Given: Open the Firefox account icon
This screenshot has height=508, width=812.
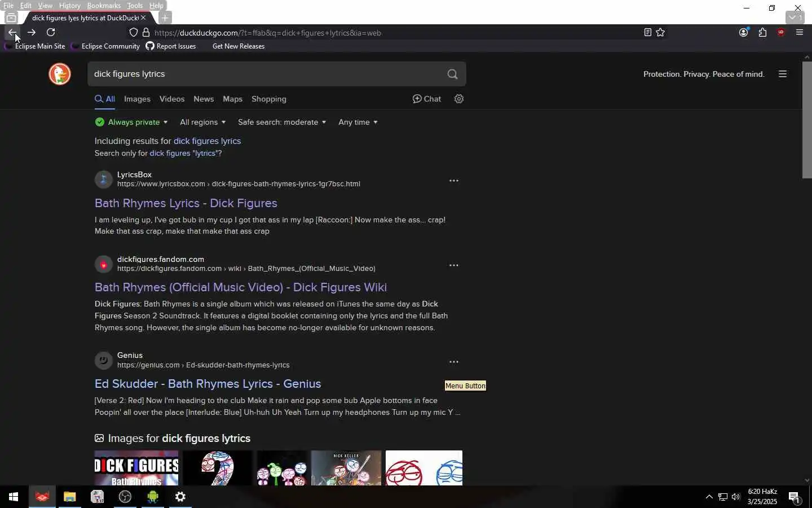Looking at the screenshot, I should point(744,33).
